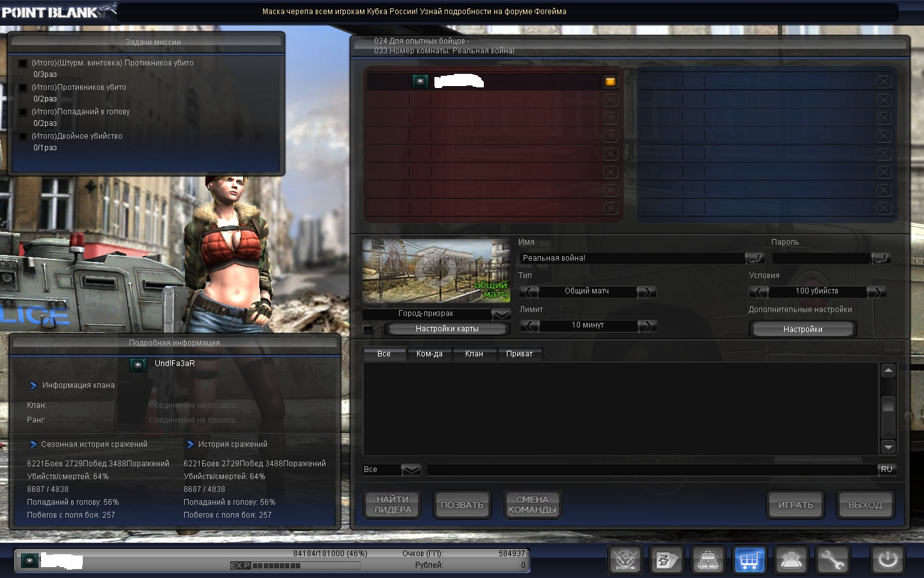This screenshot has height=578, width=924.
Task: Switch to the Все chat tab
Action: [x=384, y=354]
